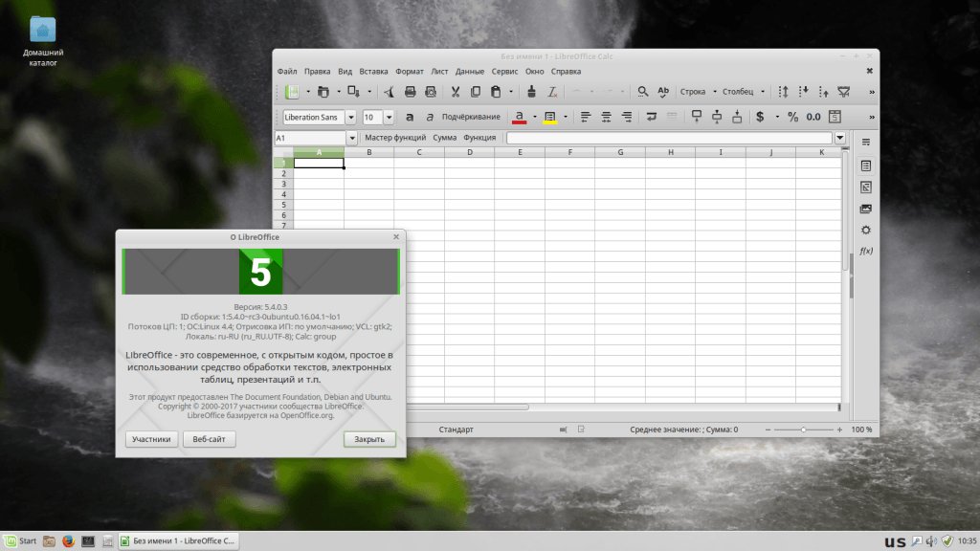Open Print Preview icon
980x551 pixels.
click(x=431, y=92)
